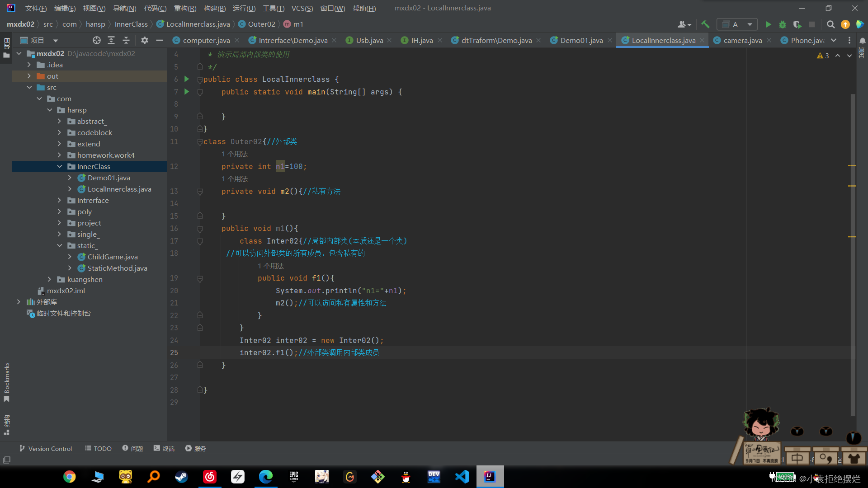Open project panel gear options

(x=144, y=41)
